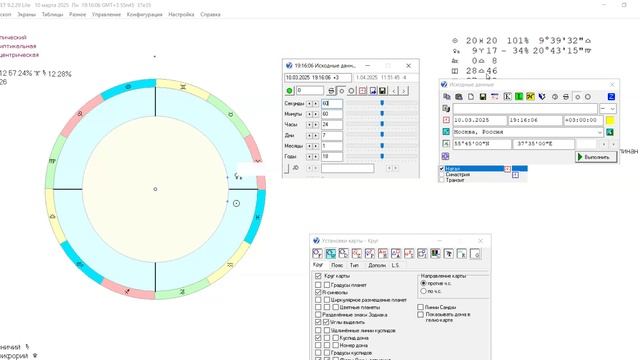Open the Таблицы menu

click(52, 14)
